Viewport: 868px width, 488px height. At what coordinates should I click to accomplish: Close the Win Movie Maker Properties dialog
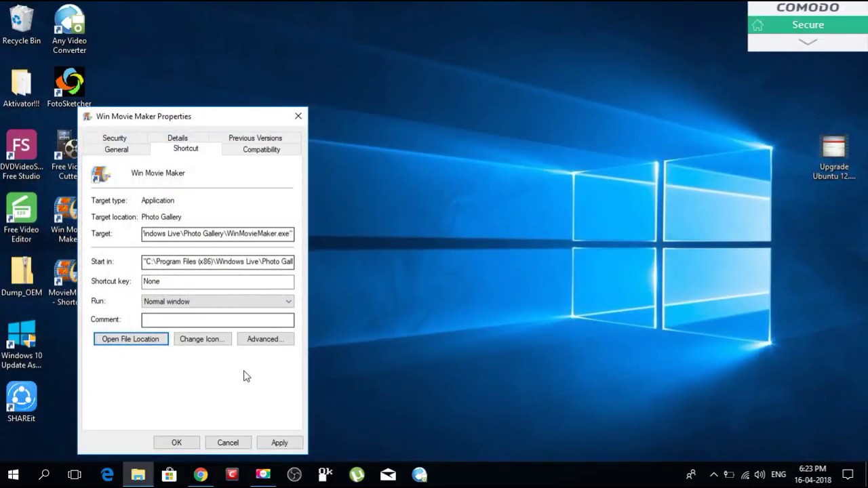point(298,116)
